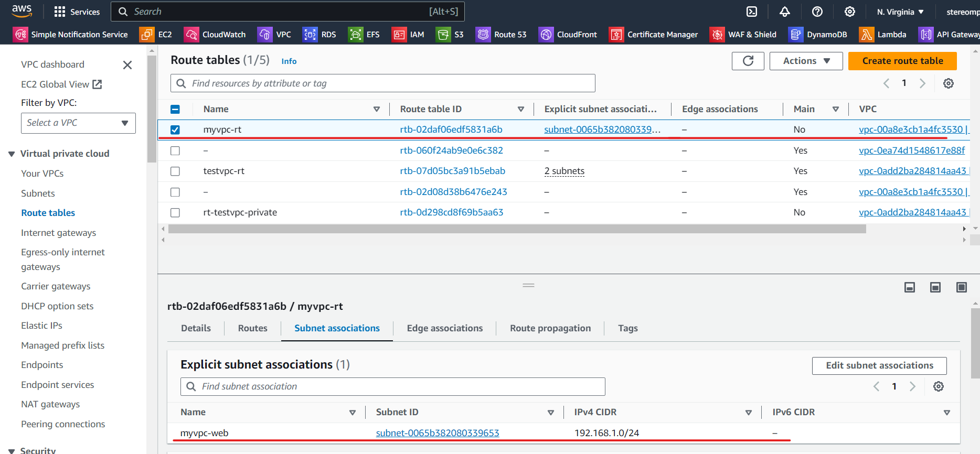Open subnet associations preferences gear
The width and height of the screenshot is (980, 454).
tap(939, 386)
